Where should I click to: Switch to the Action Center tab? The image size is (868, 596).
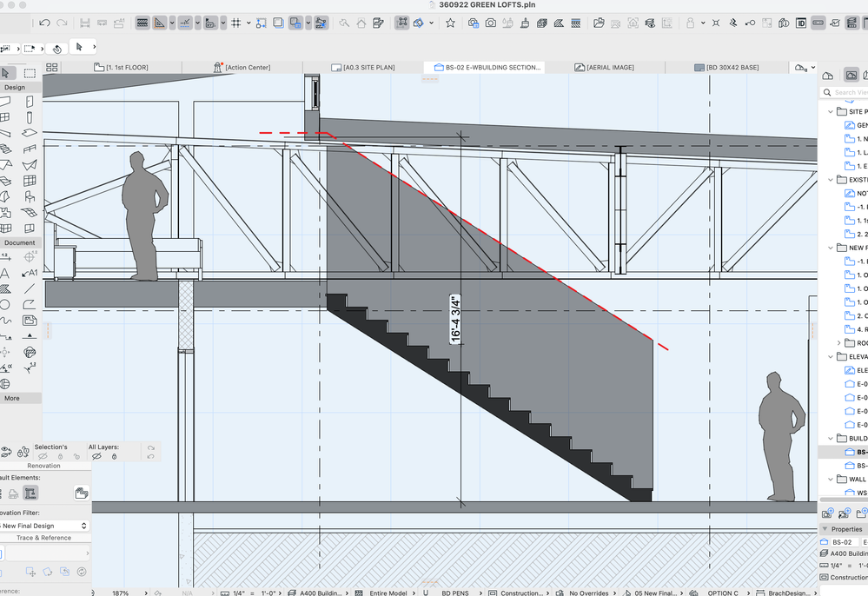[242, 68]
